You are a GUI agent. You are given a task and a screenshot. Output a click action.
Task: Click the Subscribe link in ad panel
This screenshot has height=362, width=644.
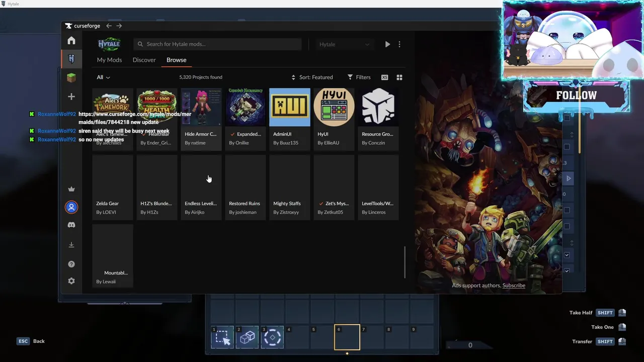coord(514,286)
